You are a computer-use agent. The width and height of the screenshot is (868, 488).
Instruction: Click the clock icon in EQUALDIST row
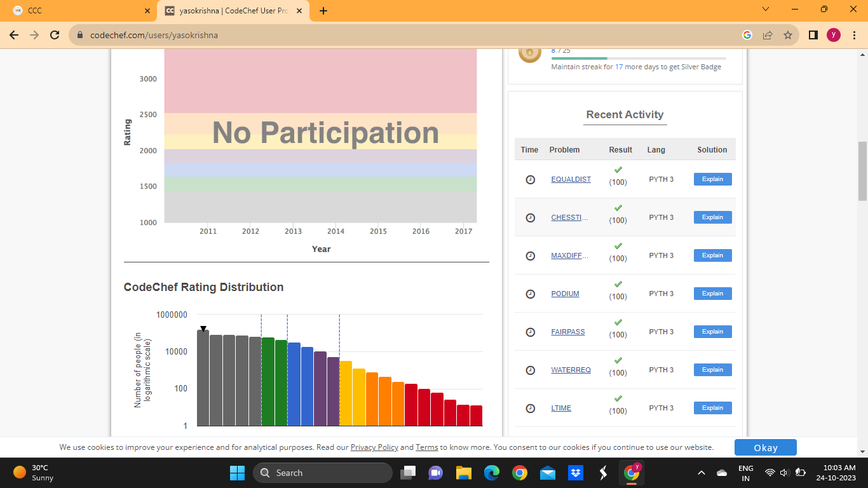531,180
